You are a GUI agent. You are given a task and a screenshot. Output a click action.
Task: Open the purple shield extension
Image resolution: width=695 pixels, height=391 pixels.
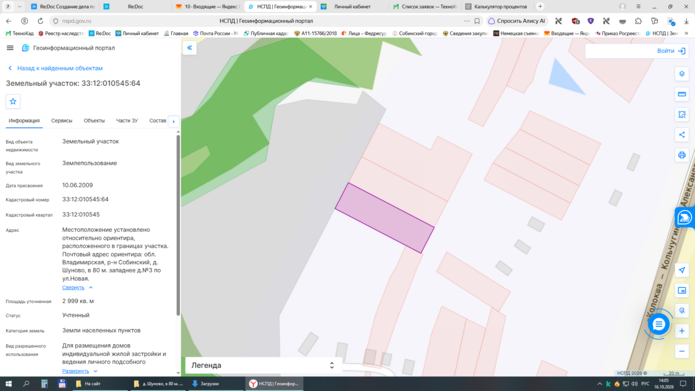click(590, 21)
